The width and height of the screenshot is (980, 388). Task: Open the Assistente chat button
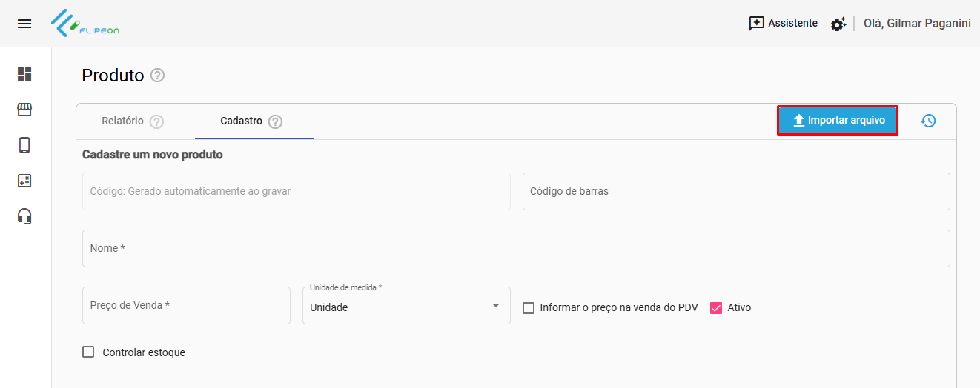784,24
